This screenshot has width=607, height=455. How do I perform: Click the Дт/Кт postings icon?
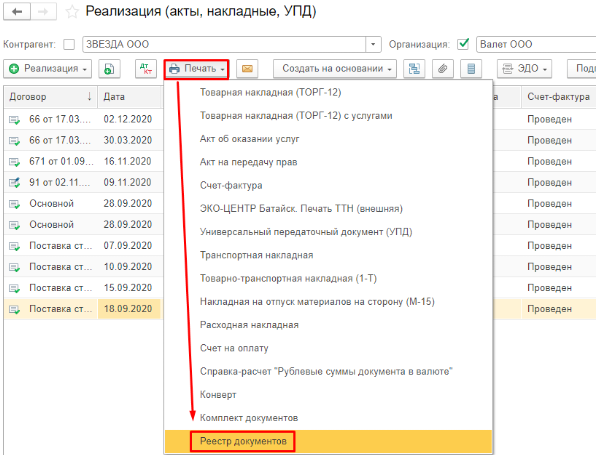click(x=146, y=69)
